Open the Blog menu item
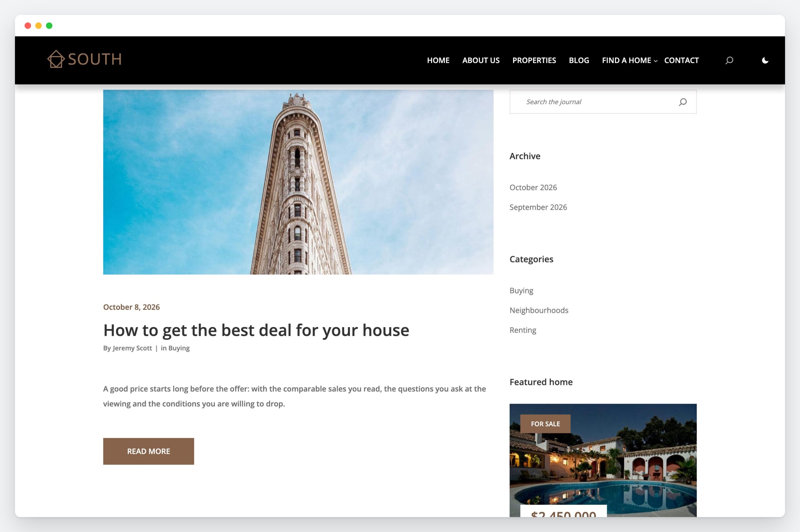Viewport: 800px width, 532px height. coord(579,60)
